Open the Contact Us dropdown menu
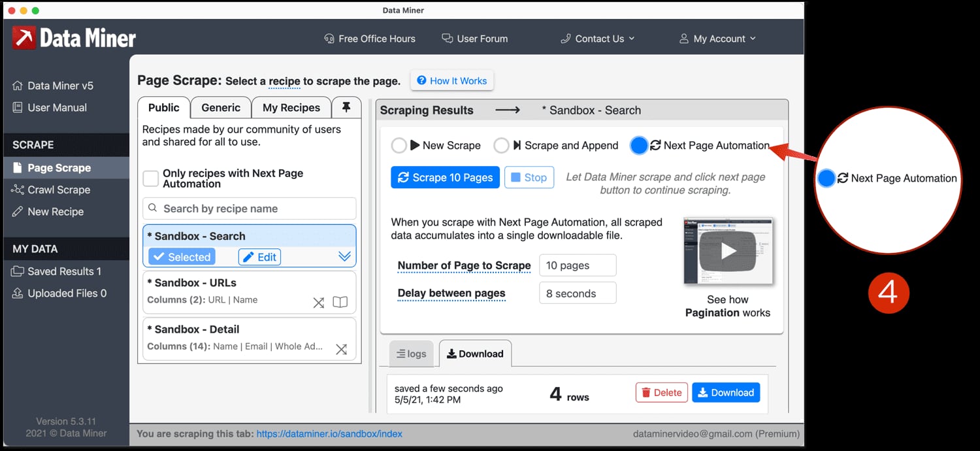 pyautogui.click(x=597, y=39)
